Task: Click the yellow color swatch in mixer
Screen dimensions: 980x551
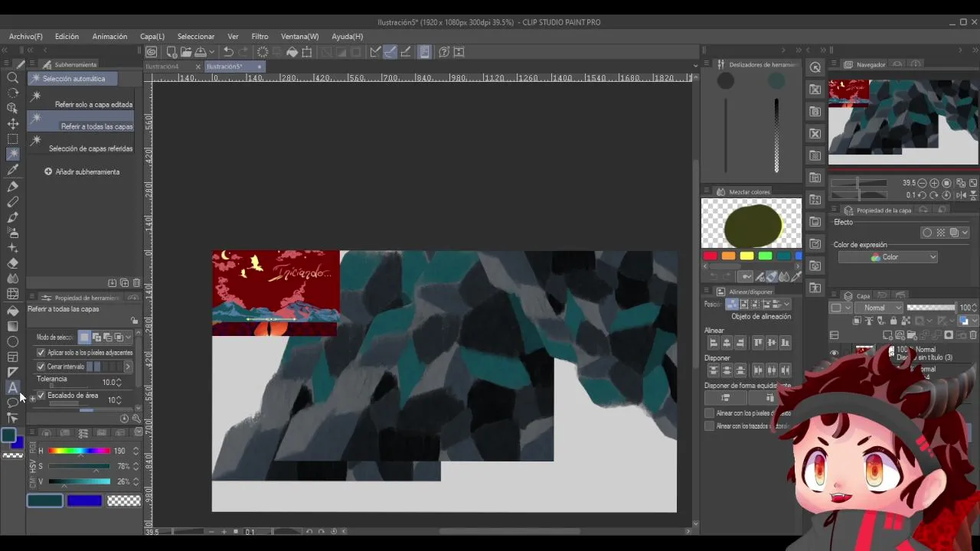Action: [746, 256]
